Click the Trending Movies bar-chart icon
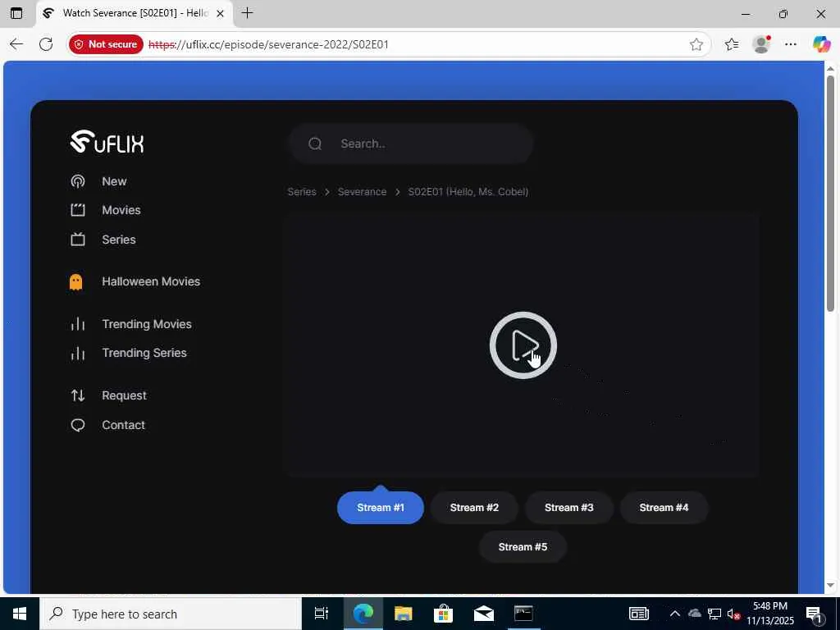Screen dimensions: 840x630 [78, 324]
